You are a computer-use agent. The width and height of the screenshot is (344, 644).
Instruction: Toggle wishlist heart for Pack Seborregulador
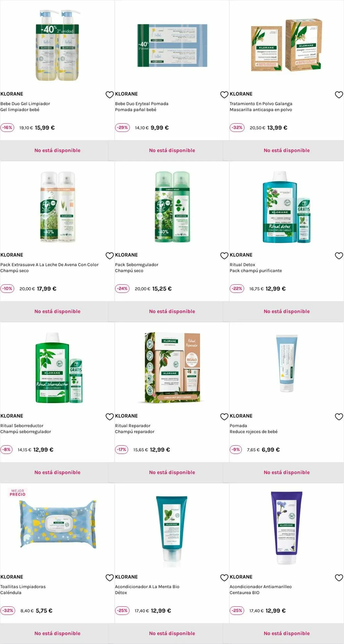coord(224,256)
